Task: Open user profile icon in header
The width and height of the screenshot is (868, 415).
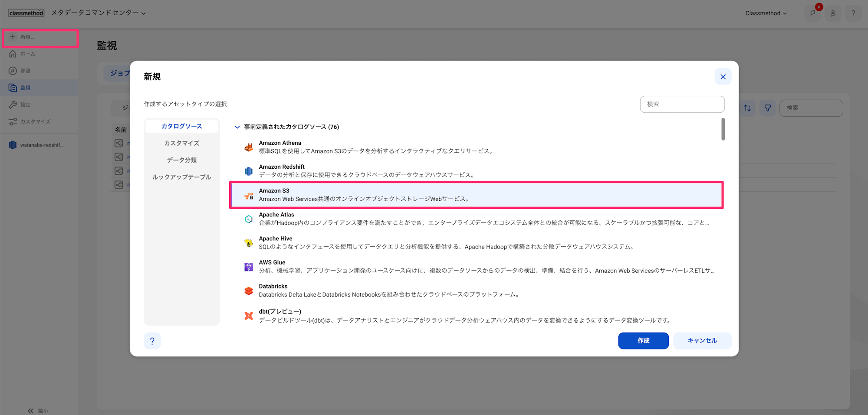Action: point(833,13)
